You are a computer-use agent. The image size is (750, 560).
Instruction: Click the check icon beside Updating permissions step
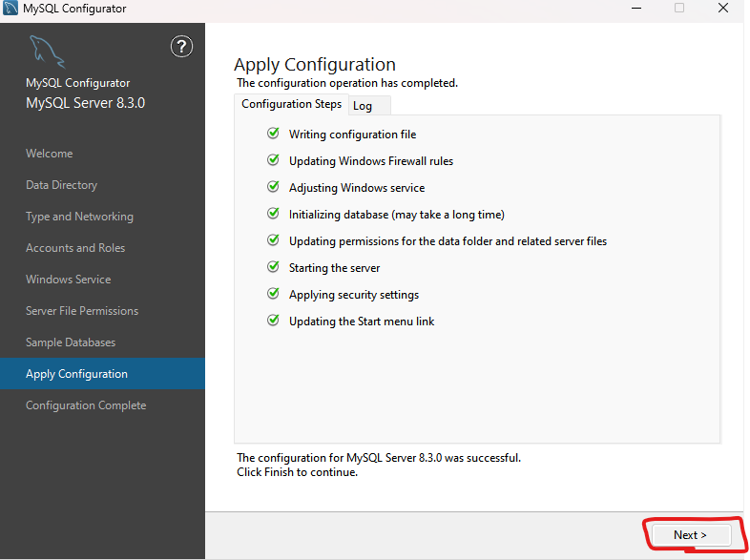(273, 240)
